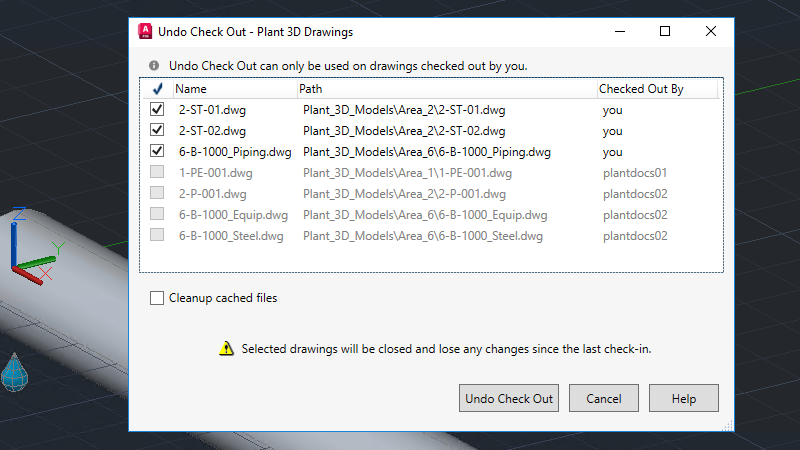The width and height of the screenshot is (800, 450).
Task: Sort list by Name column header
Action: (234, 89)
